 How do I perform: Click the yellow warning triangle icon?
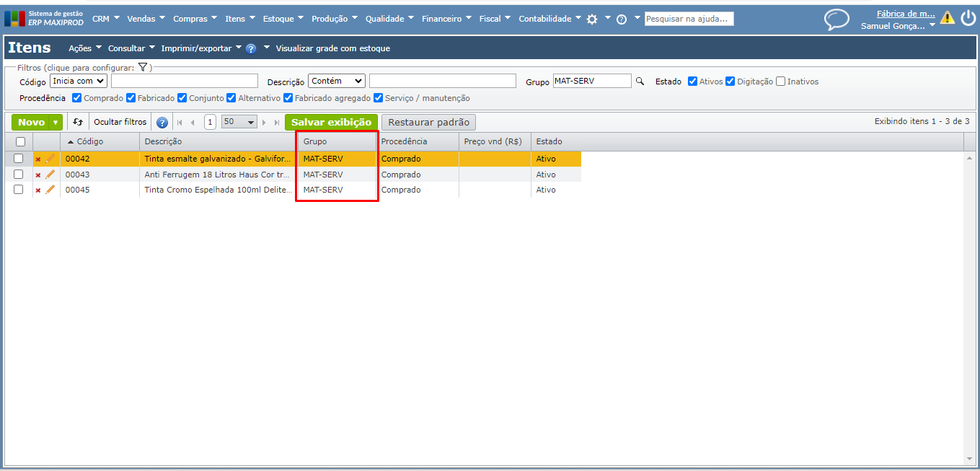947,18
